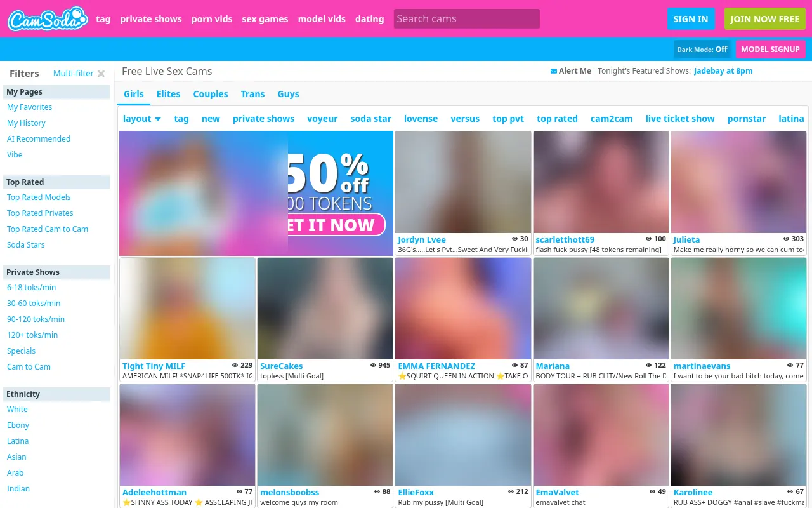
Task: Open the EllieFoxx room name
Action: point(416,492)
